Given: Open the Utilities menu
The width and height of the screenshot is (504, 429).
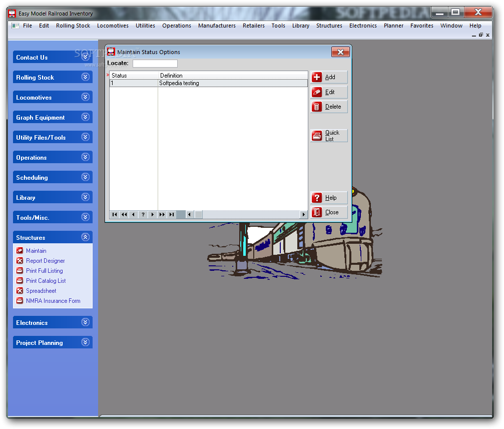Looking at the screenshot, I should tap(145, 26).
